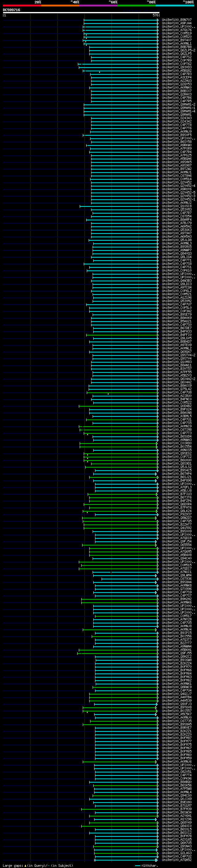The height and width of the screenshot is (868, 197).
Task: Select the UniRef100_C0M519 label
Action: point(176,33)
